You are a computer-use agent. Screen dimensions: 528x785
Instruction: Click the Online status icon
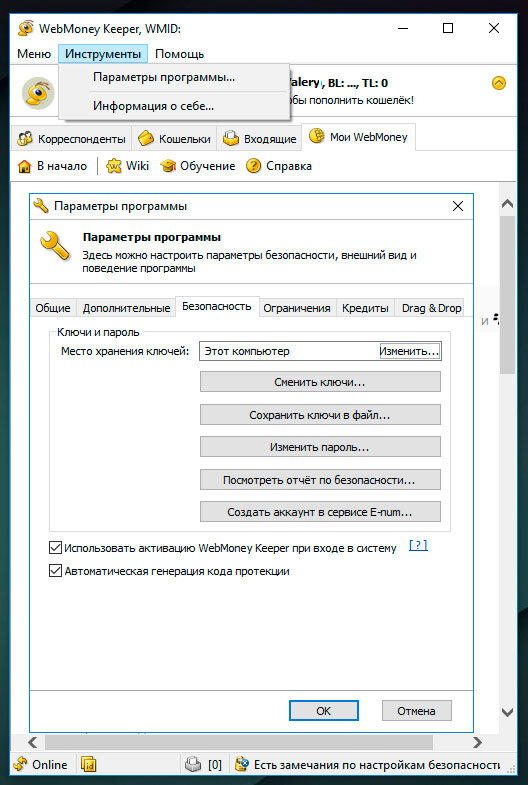21,764
